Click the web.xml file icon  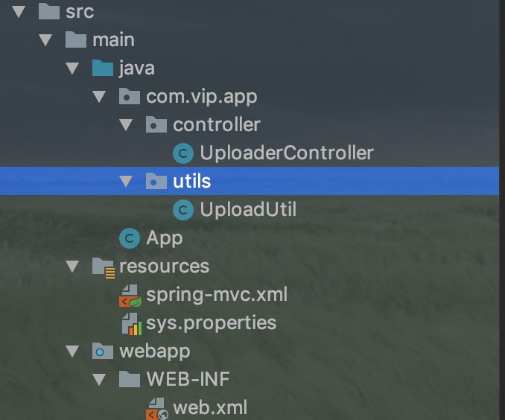click(x=157, y=409)
